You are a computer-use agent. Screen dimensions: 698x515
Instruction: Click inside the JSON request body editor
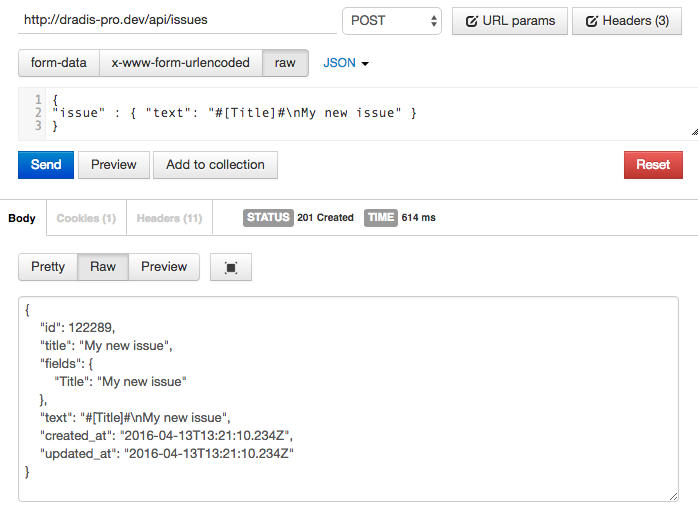pos(370,113)
